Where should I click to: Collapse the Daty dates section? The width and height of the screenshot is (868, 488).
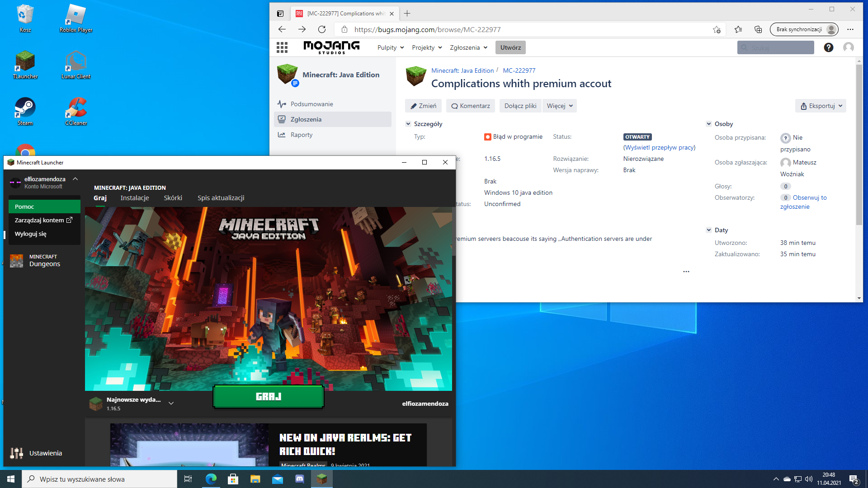pyautogui.click(x=709, y=230)
